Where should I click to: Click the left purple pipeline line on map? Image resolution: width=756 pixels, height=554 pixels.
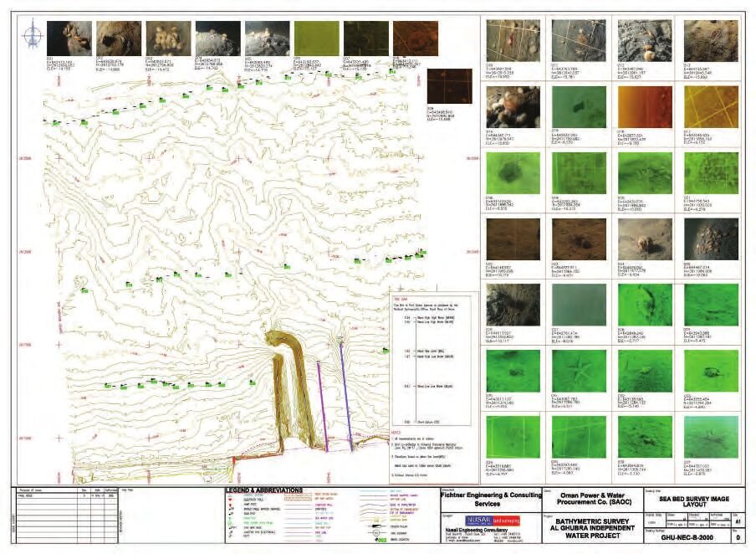[x=323, y=407]
